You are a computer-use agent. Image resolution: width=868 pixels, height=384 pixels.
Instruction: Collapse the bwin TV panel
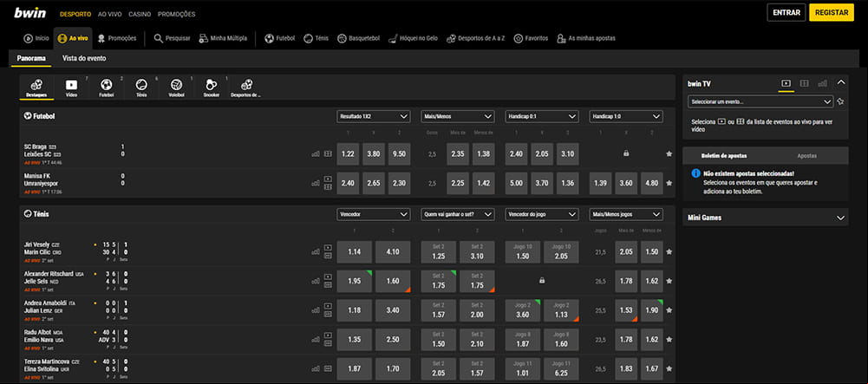pos(841,83)
